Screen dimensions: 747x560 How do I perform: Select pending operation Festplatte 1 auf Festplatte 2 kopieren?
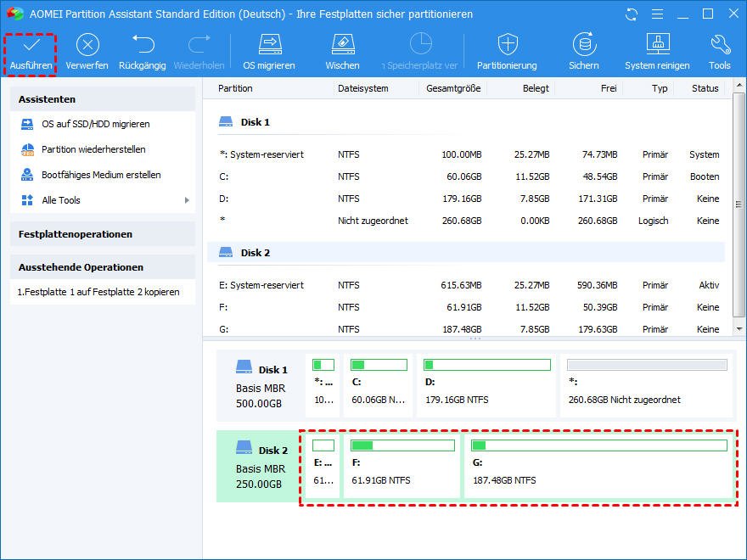[x=98, y=292]
